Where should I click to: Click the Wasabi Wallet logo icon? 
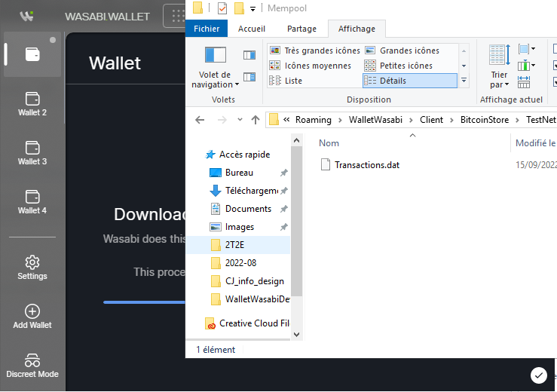(x=26, y=16)
